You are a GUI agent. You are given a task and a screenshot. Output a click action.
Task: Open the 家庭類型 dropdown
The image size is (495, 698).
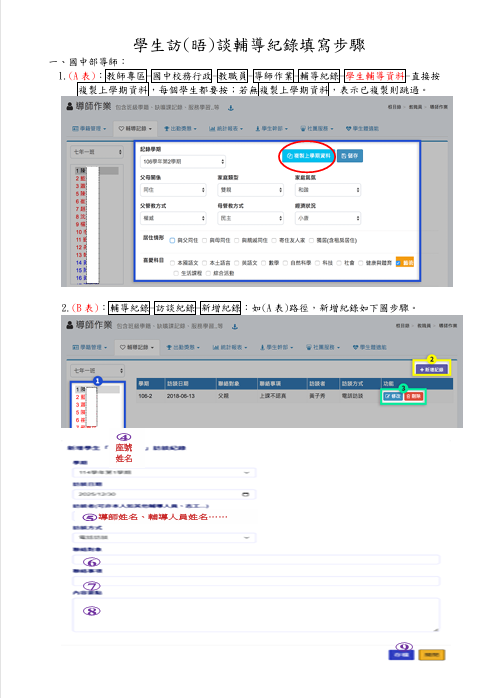coord(251,190)
